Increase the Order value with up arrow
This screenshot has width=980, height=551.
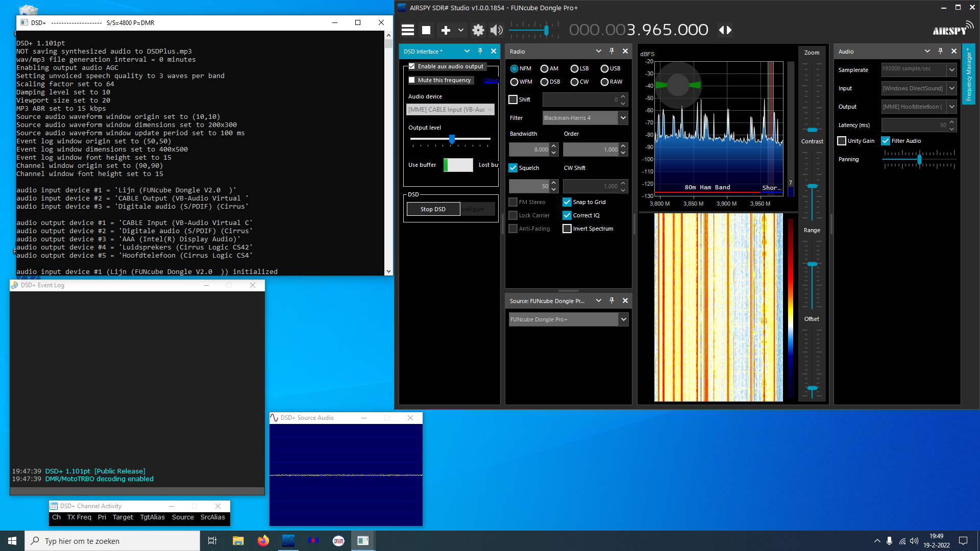click(x=623, y=146)
